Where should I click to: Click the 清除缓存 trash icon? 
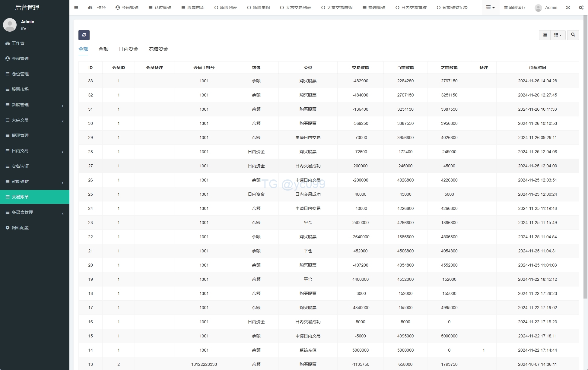coord(506,8)
